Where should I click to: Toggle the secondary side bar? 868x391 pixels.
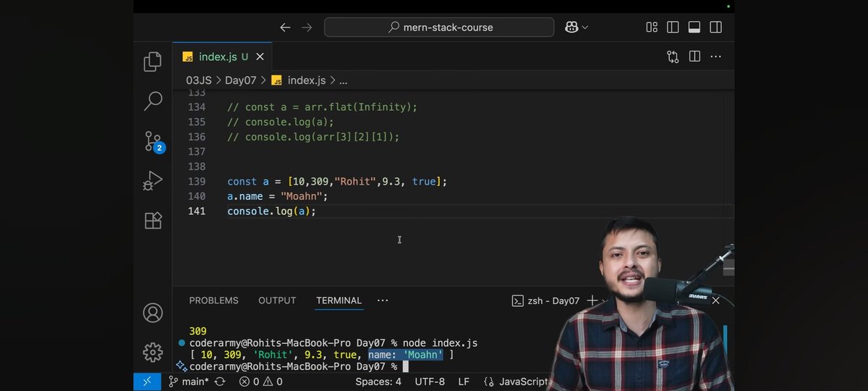pyautogui.click(x=715, y=28)
